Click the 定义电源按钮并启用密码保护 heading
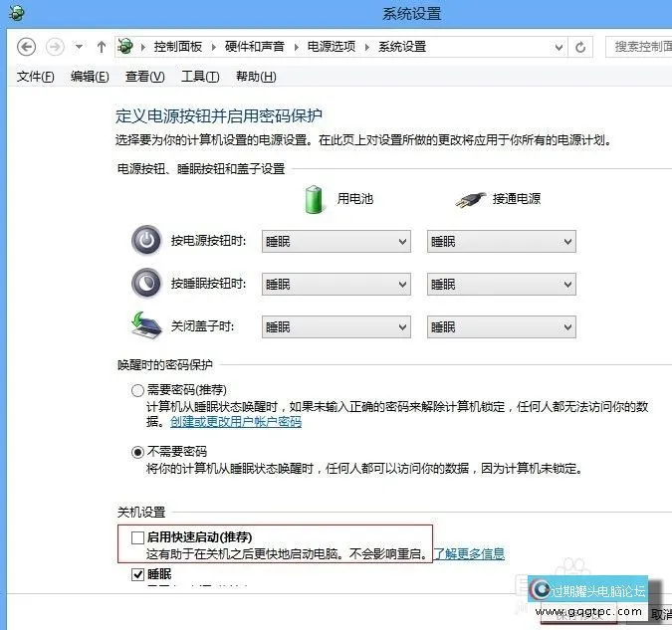The image size is (672, 630). 219,115
